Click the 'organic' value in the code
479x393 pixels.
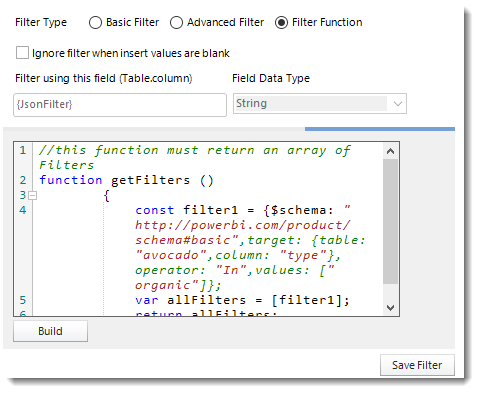point(163,285)
